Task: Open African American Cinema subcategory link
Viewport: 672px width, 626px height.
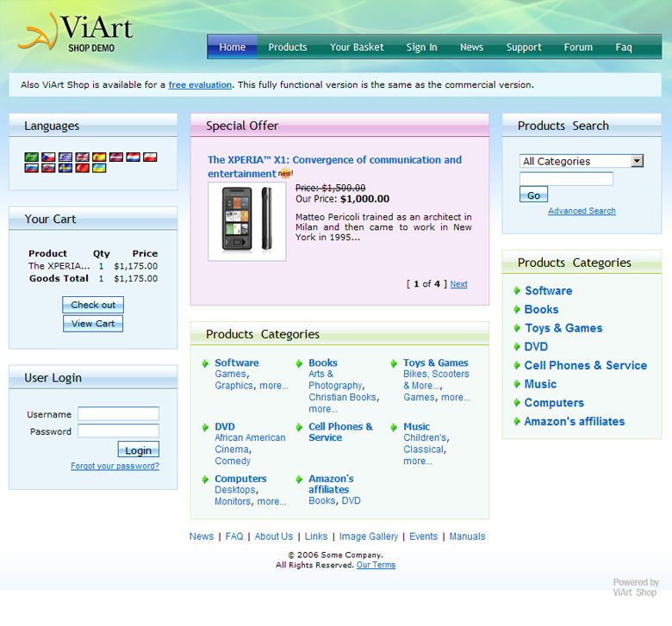Action: pyautogui.click(x=250, y=443)
